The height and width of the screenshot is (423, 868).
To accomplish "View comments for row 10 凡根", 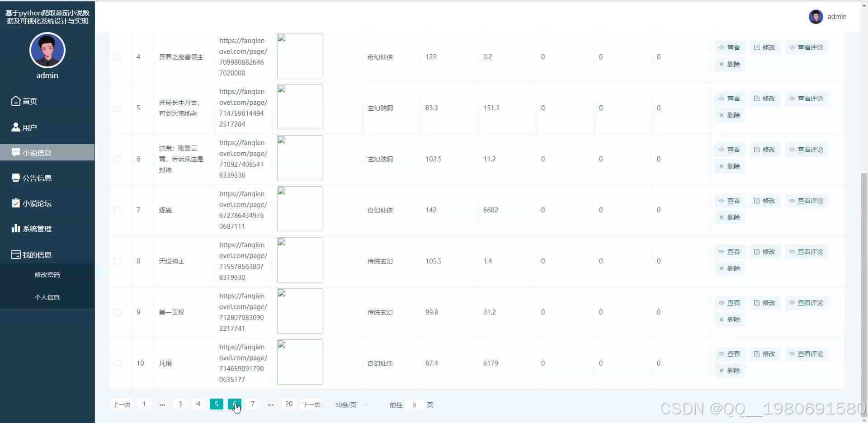I will [x=807, y=354].
